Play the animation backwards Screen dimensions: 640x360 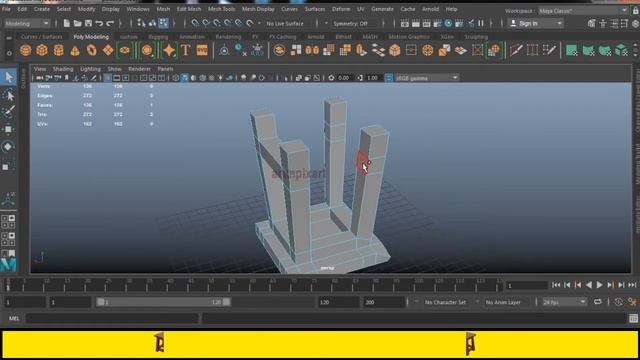point(589,285)
